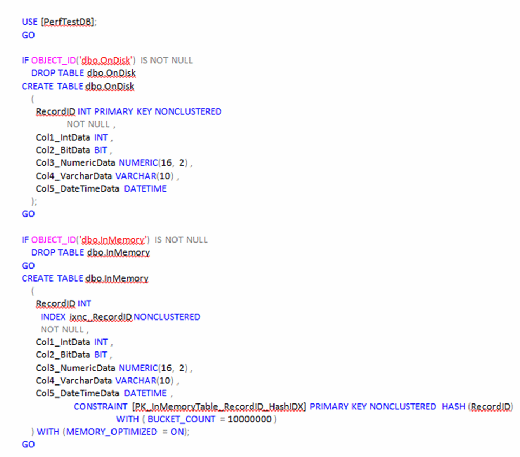Click the MEMORY_OPTIMIZED option
The height and width of the screenshot is (457, 520).
point(112,432)
